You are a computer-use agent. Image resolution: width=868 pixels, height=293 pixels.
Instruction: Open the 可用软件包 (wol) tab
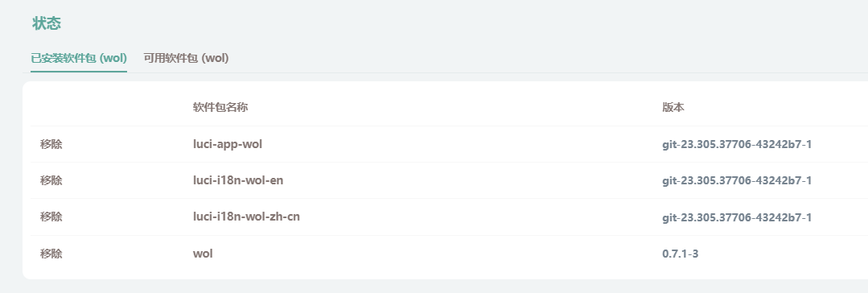[x=186, y=58]
